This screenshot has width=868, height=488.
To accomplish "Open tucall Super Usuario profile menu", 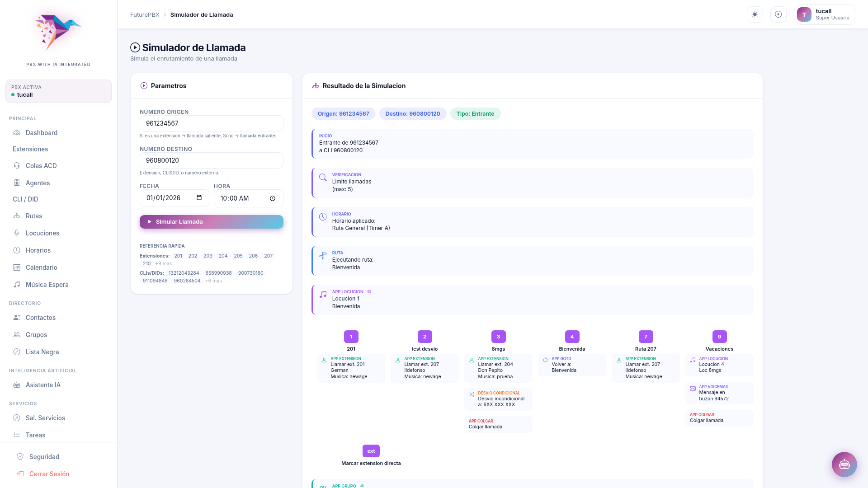I will point(824,14).
